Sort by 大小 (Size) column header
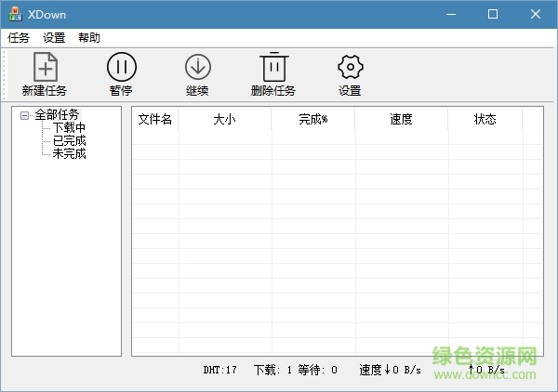This screenshot has width=558, height=392. (x=224, y=120)
